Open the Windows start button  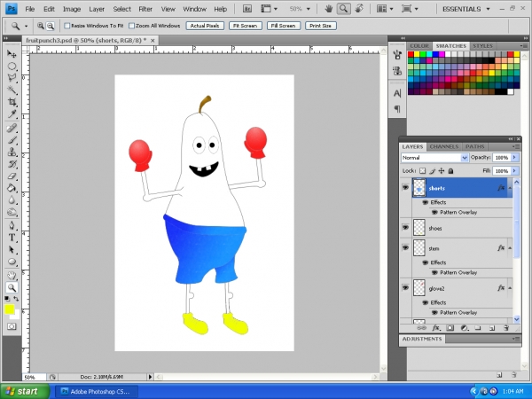coord(25,391)
